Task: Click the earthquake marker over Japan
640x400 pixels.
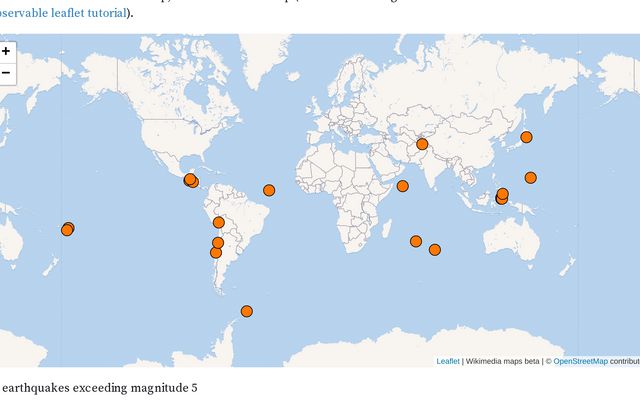Action: pos(526,137)
